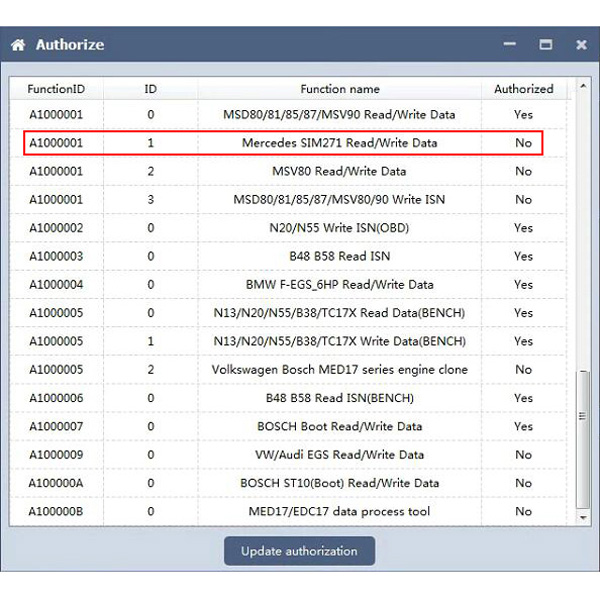The height and width of the screenshot is (600, 600).
Task: Click FunctionID cell A100000A
Action: point(56,483)
